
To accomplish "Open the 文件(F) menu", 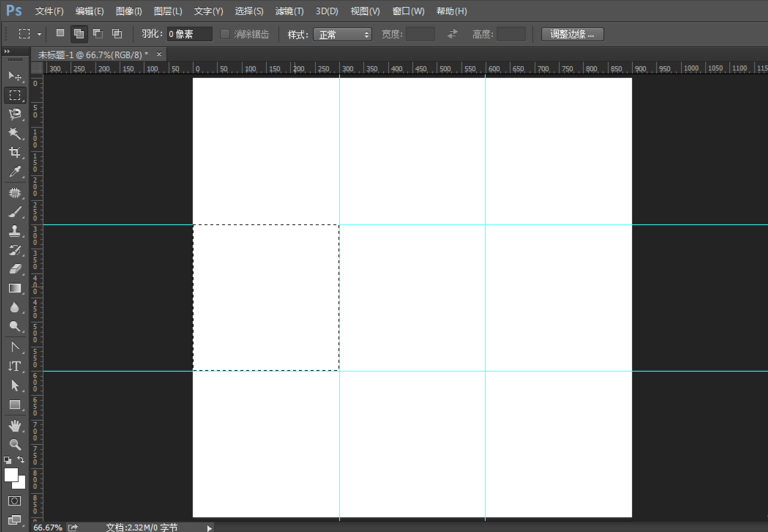I will 49,11.
